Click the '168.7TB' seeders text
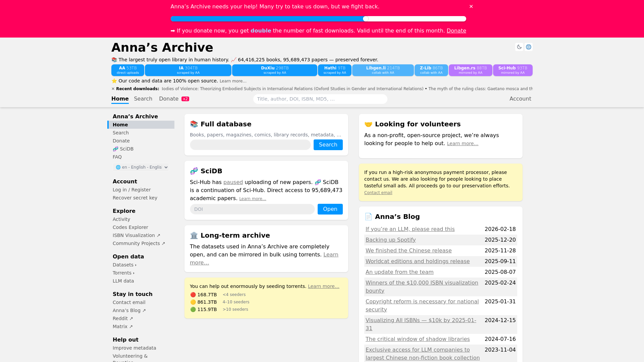Image resolution: width=644 pixels, height=362 pixels. (x=207, y=295)
